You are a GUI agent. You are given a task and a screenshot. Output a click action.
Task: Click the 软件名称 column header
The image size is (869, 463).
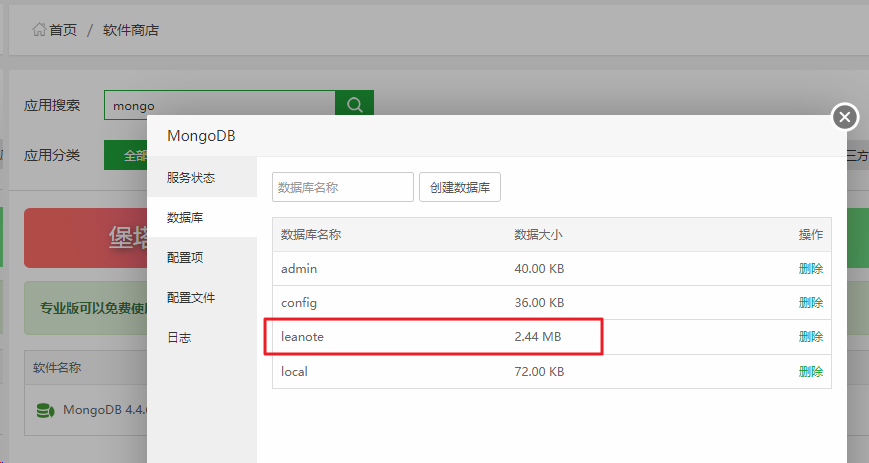point(57,368)
